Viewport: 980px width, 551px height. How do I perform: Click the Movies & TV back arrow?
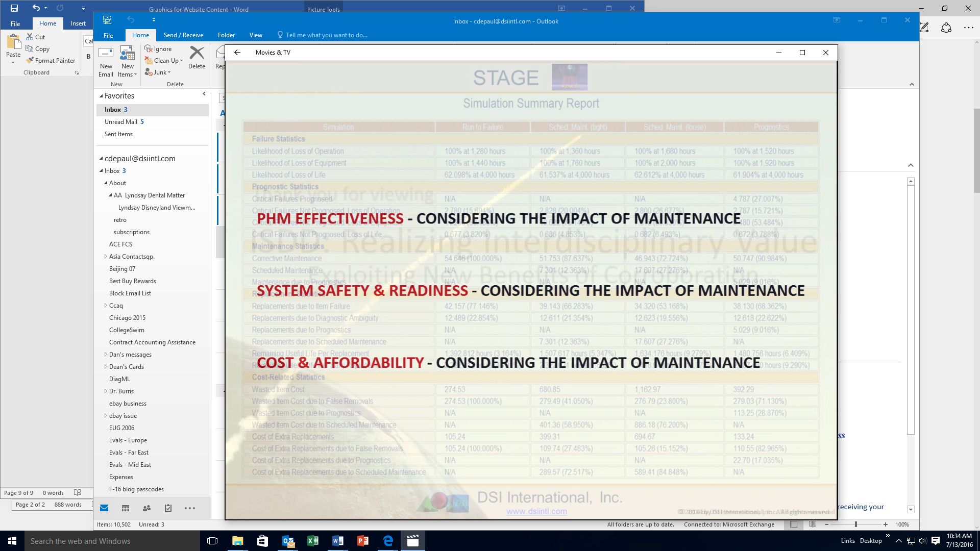(x=237, y=53)
